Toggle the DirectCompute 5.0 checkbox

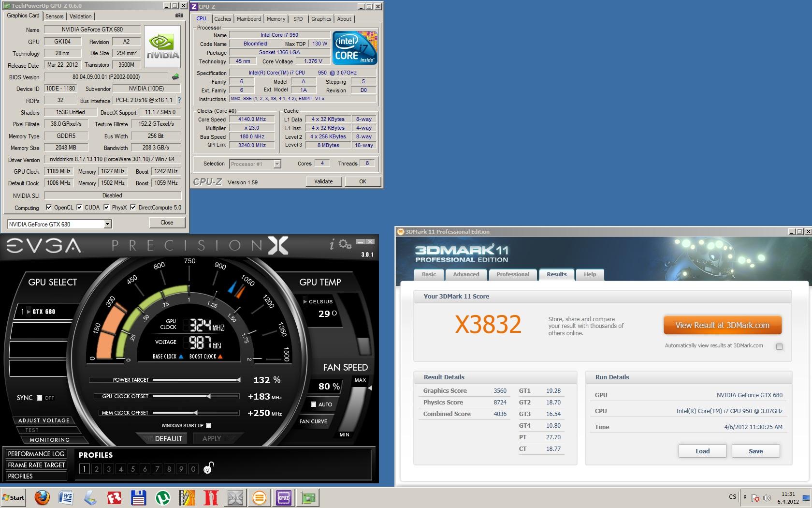point(133,208)
